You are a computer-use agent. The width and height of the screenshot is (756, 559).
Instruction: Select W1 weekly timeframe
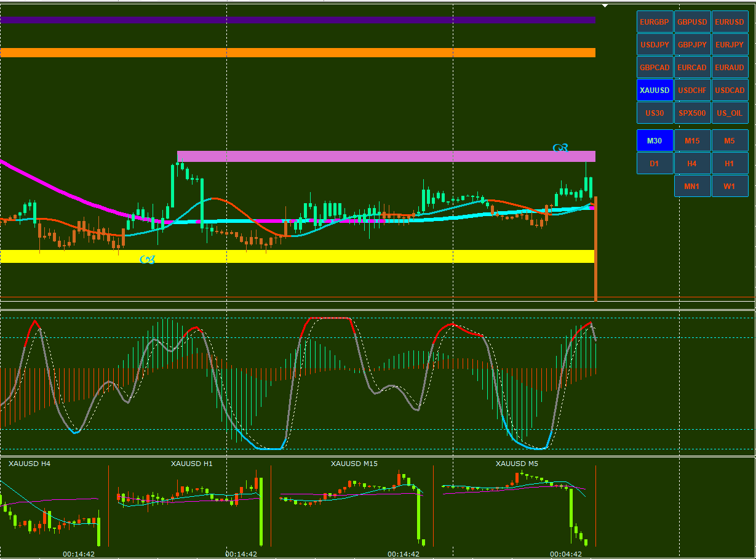point(730,186)
